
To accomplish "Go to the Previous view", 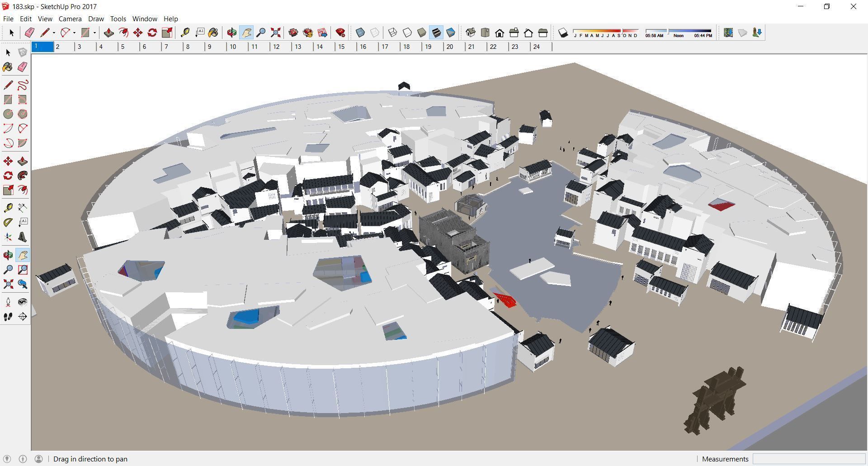I will coord(23,284).
